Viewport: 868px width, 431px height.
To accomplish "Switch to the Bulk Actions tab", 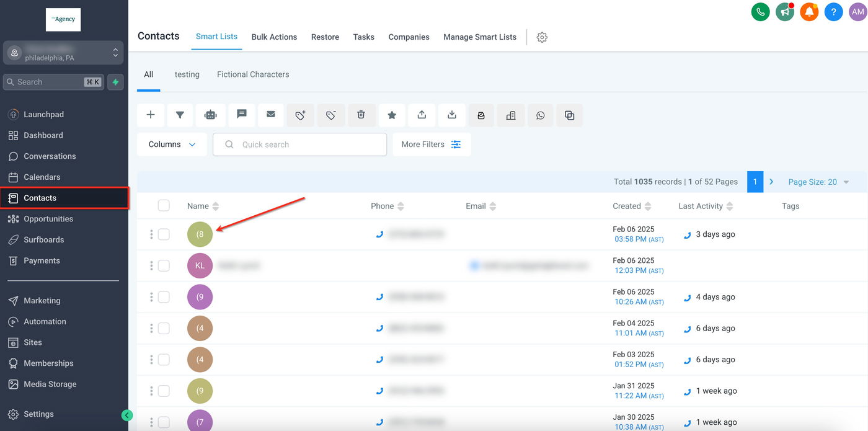I will (x=274, y=37).
